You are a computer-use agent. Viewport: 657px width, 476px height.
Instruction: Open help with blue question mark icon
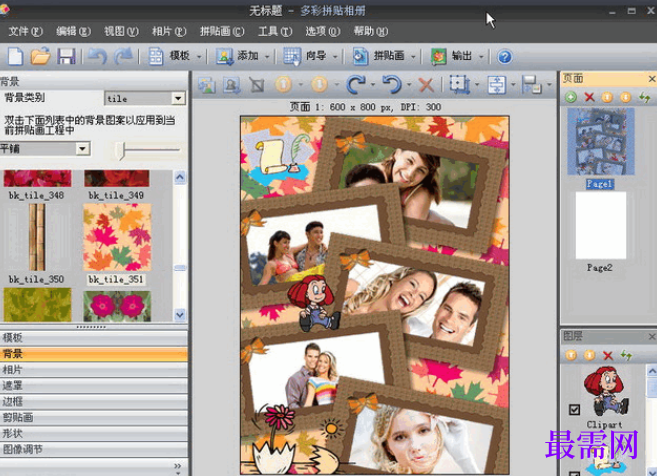pos(504,57)
